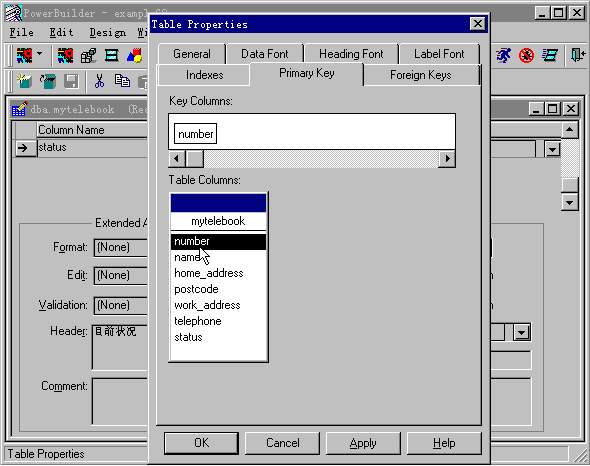Click the copy icon in toolbar
The image size is (590, 466).
[x=122, y=81]
